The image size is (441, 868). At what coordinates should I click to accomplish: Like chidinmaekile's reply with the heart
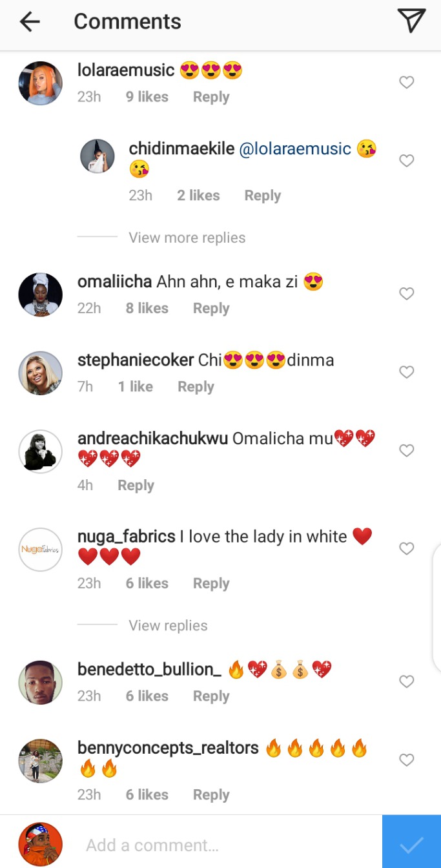406,161
